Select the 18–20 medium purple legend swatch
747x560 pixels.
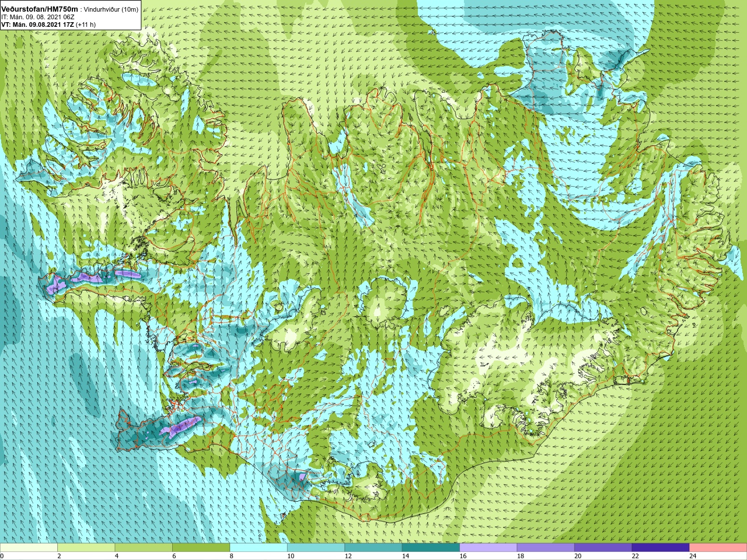click(546, 547)
